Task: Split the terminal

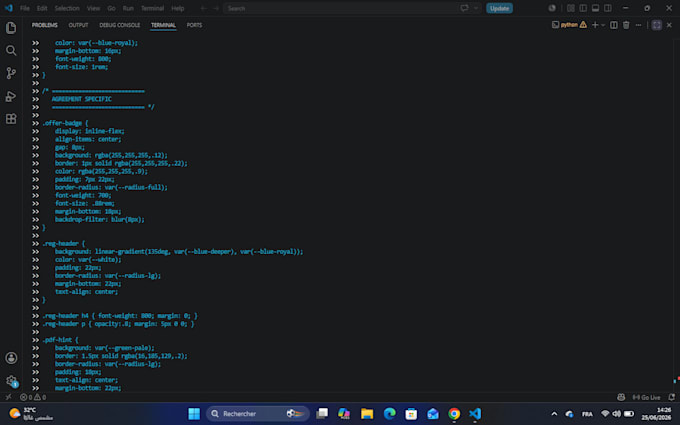Action: point(614,25)
